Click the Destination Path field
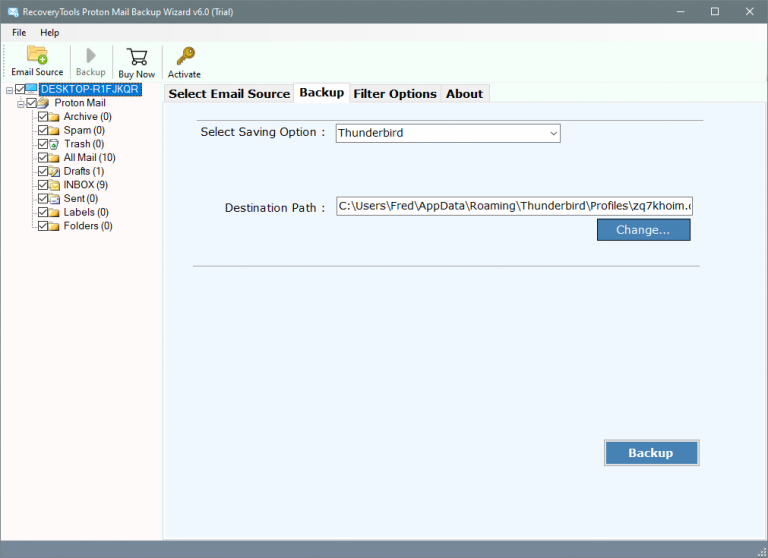Image resolution: width=768 pixels, height=558 pixels. (x=514, y=206)
